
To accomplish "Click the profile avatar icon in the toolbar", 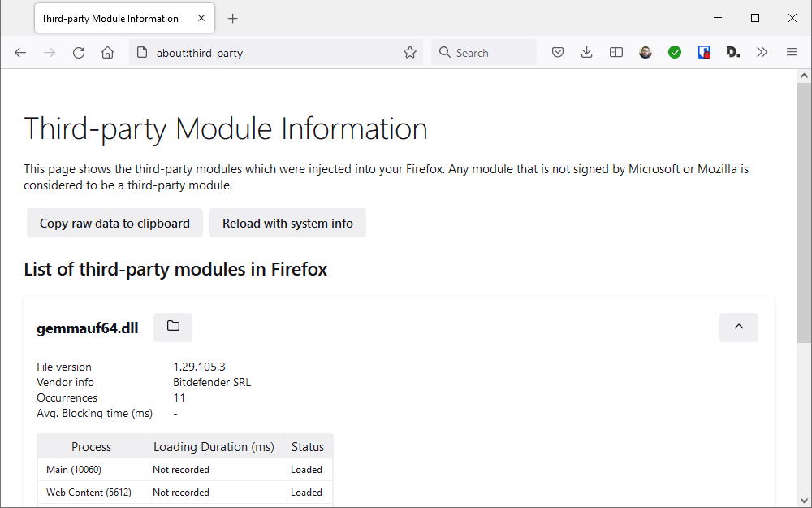I will coord(646,52).
